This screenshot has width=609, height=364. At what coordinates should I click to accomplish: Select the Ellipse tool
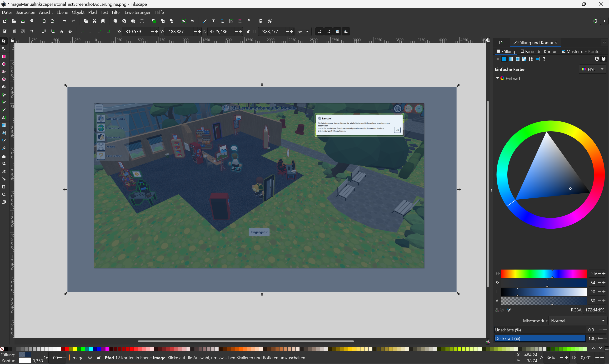(x=4, y=64)
